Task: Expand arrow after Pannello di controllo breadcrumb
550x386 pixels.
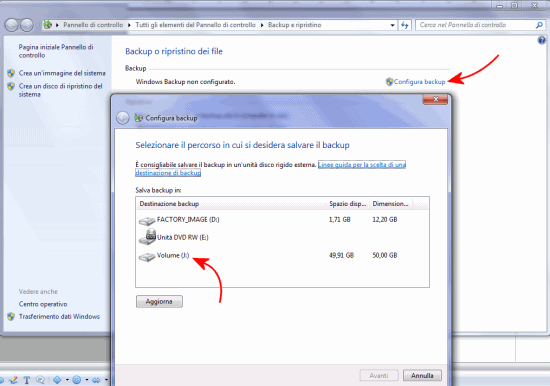Action: click(x=129, y=25)
